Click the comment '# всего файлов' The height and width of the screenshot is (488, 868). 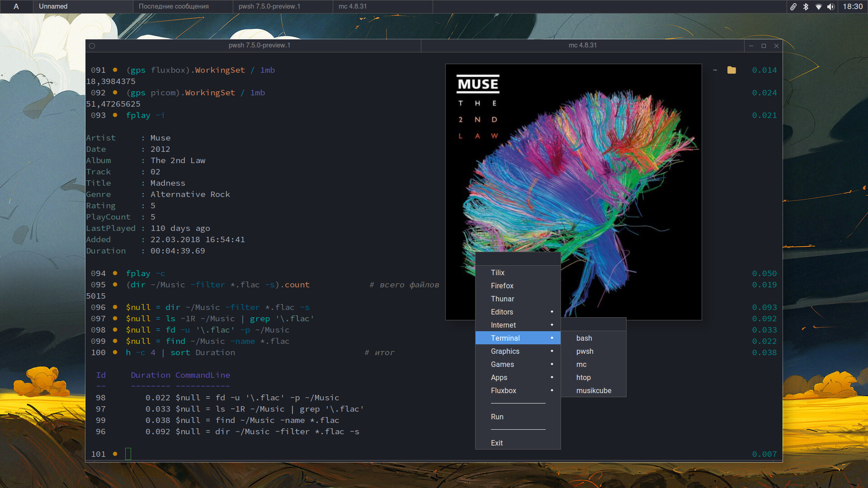coord(404,285)
